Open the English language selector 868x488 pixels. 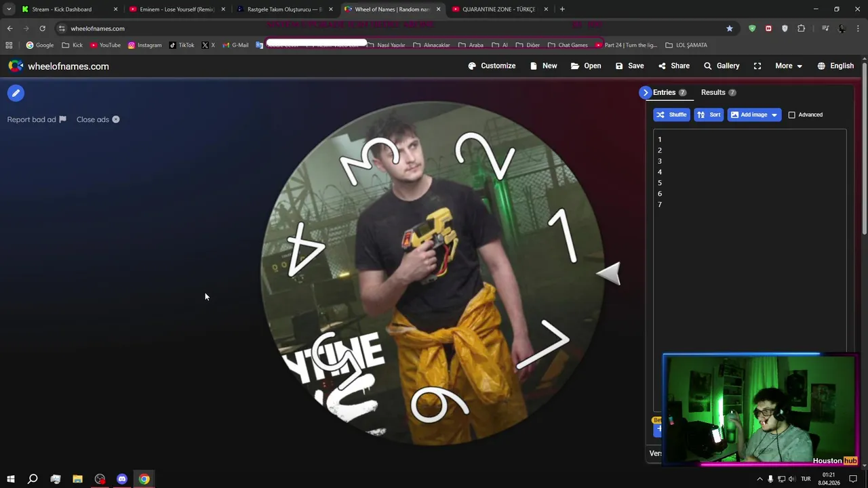(835, 66)
